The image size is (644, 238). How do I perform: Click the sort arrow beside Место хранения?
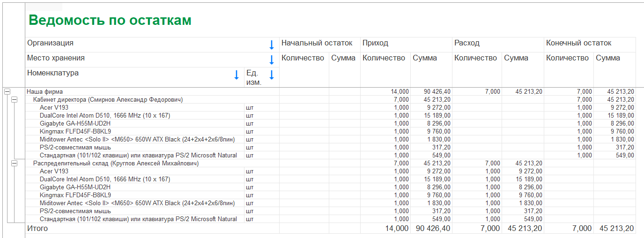271,60
